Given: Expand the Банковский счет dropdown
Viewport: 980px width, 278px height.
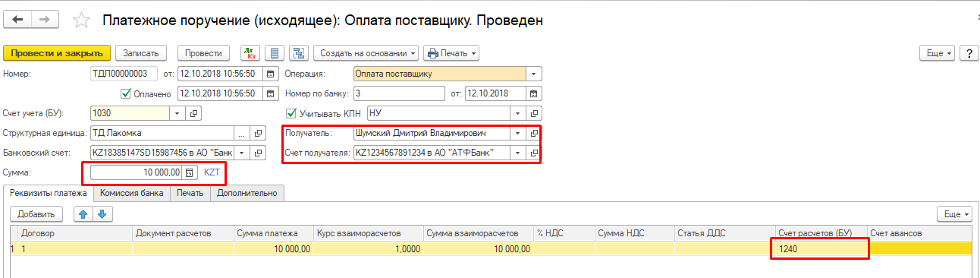Looking at the screenshot, I should point(242,153).
